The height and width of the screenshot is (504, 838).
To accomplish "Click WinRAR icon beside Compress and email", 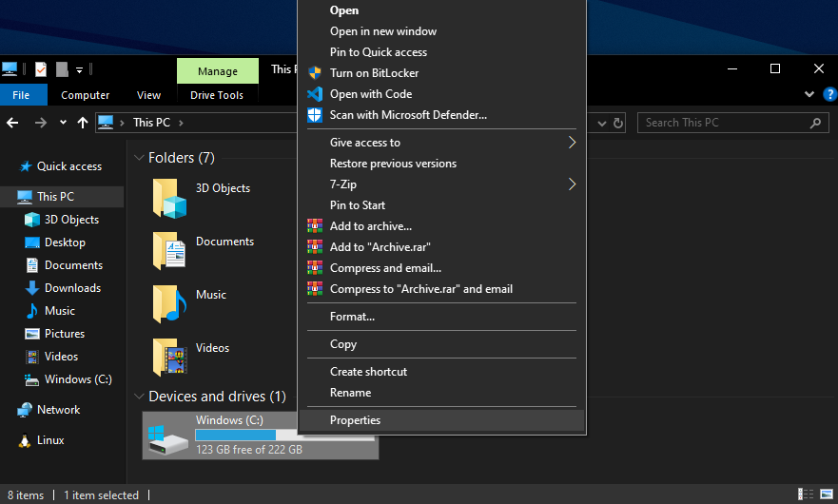I will (315, 268).
